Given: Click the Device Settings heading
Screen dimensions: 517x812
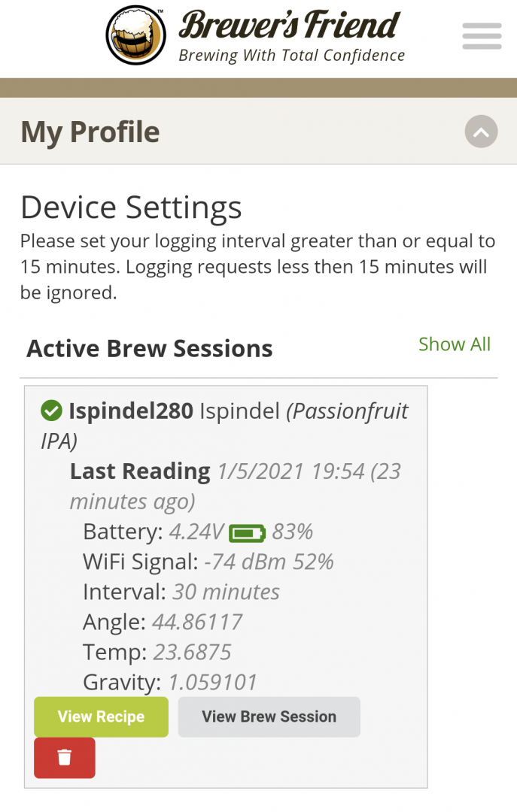Looking at the screenshot, I should pyautogui.click(x=131, y=208).
